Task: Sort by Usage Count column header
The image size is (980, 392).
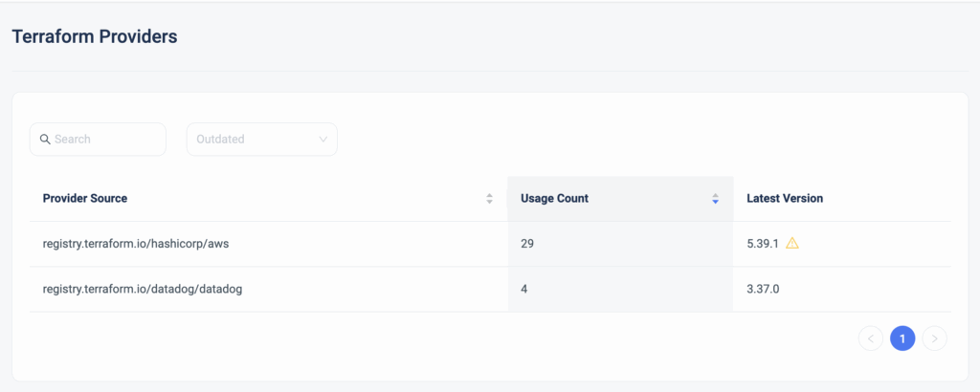Action: 554,199
